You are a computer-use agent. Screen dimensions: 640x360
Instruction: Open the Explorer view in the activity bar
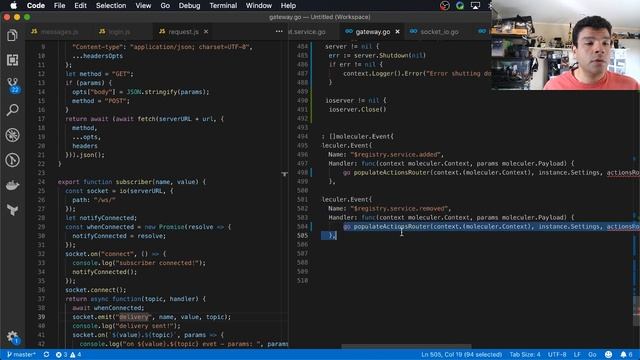pyautogui.click(x=12, y=36)
